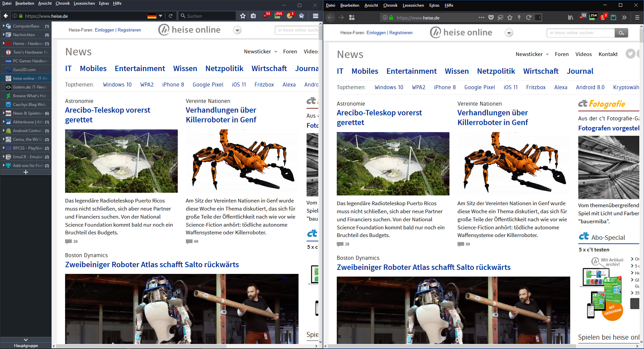Open the Library icon in right window
This screenshot has height=349, width=644.
pyautogui.click(x=570, y=17)
